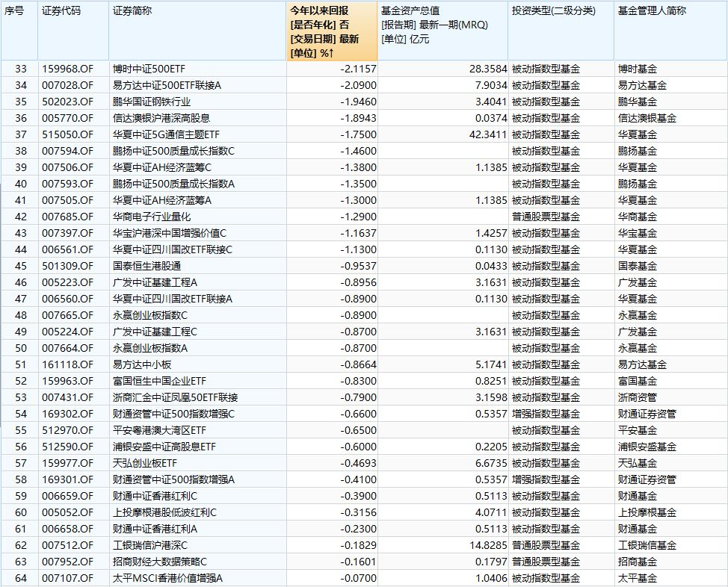Click fund name 华商电子行业量化
This screenshot has width=728, height=587.
click(x=152, y=217)
